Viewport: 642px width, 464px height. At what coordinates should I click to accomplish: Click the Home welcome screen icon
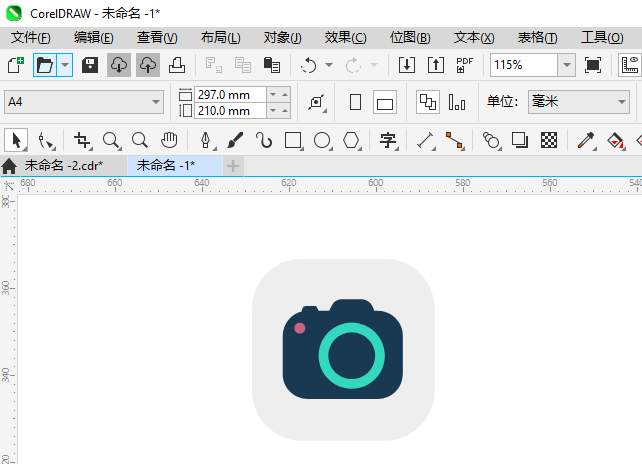coord(9,166)
